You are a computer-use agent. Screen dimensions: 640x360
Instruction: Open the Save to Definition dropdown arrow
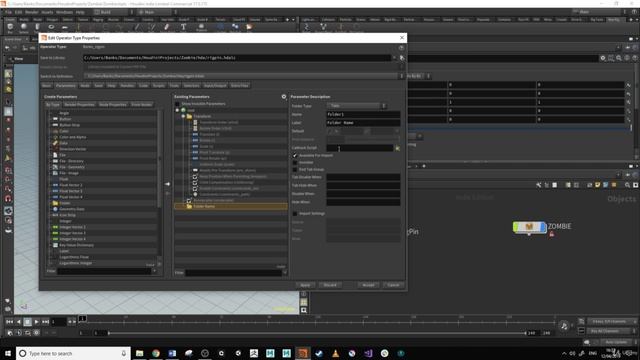click(x=402, y=76)
